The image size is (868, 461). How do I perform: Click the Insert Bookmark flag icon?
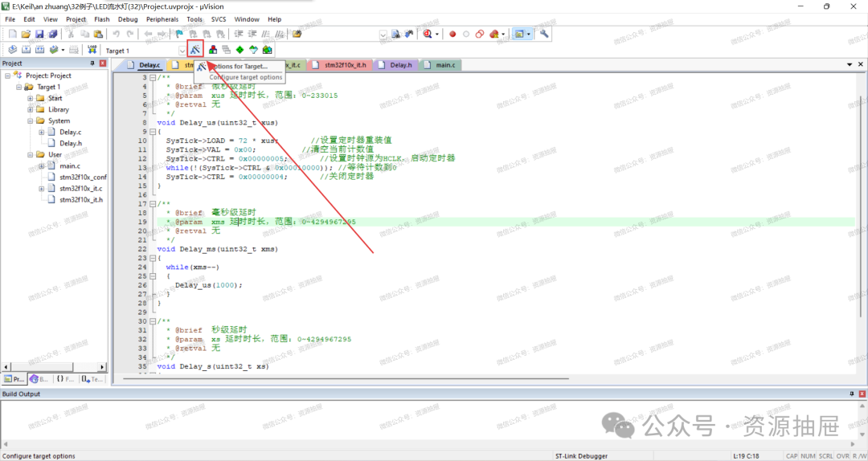point(179,35)
